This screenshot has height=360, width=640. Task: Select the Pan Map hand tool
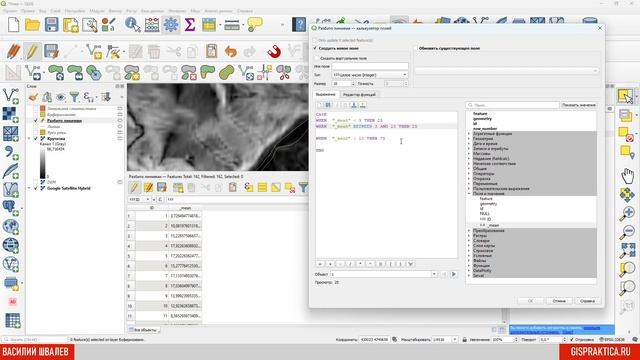627,176
